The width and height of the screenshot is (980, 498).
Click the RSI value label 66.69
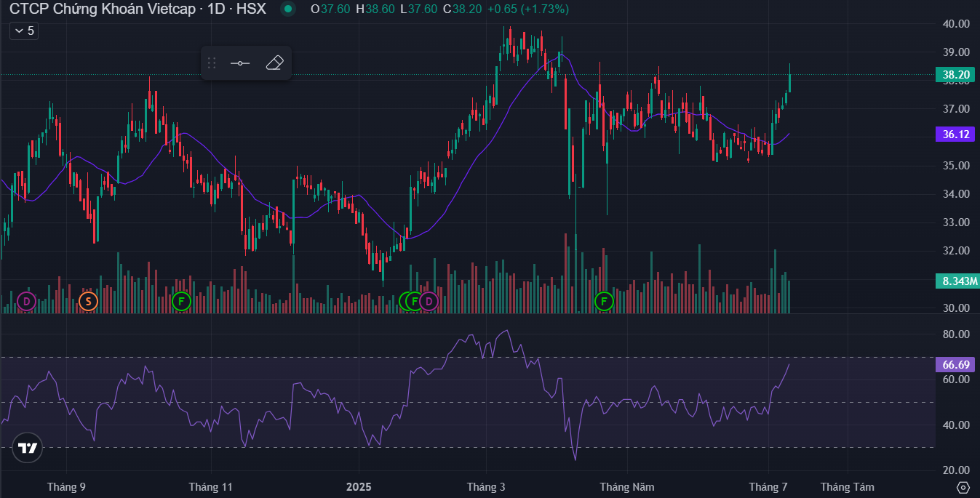tap(956, 365)
